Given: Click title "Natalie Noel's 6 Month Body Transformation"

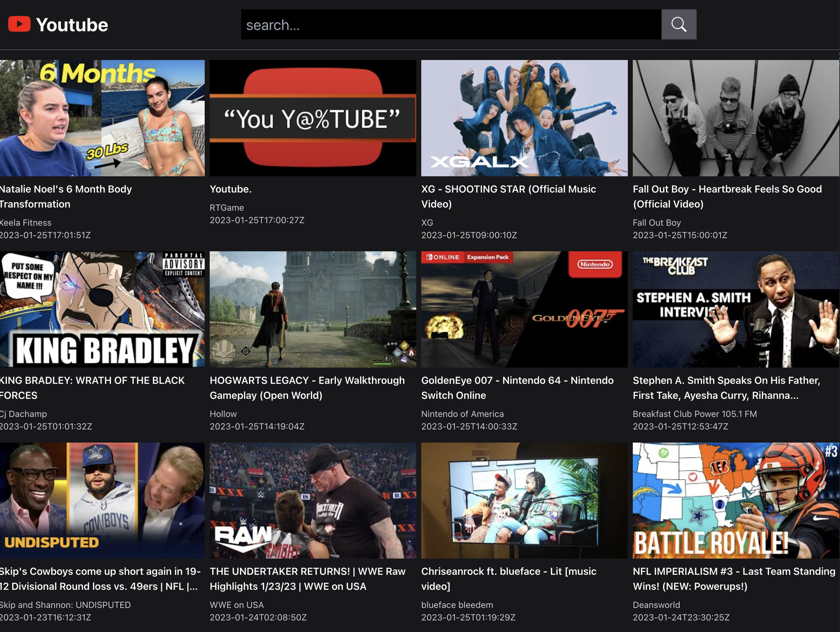Looking at the screenshot, I should coord(66,196).
